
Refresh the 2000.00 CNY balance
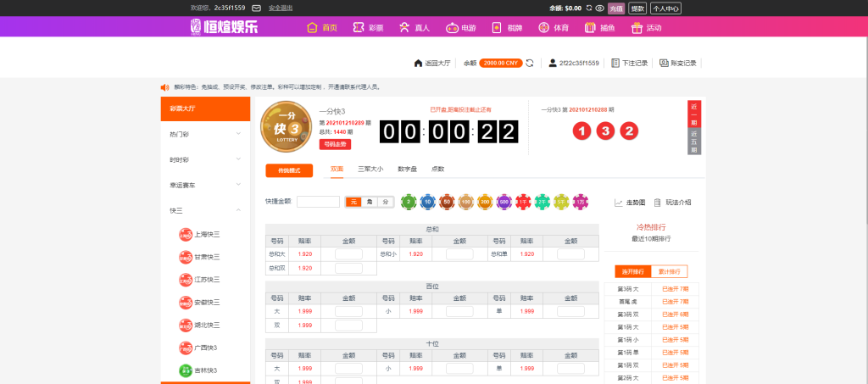tap(530, 63)
